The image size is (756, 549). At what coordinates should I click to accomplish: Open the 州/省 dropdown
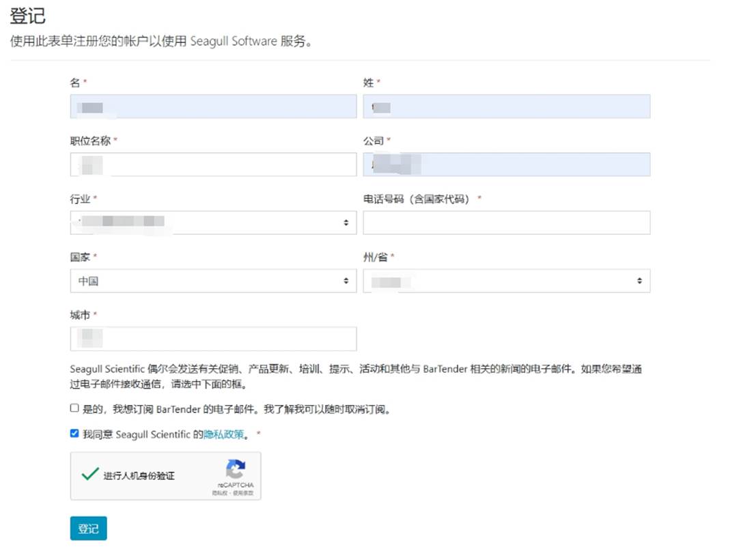point(506,281)
